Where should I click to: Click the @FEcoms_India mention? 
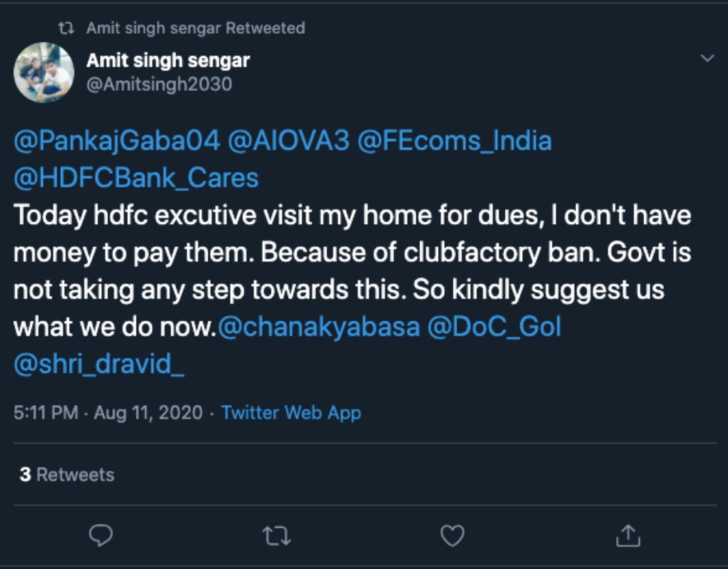pos(454,141)
